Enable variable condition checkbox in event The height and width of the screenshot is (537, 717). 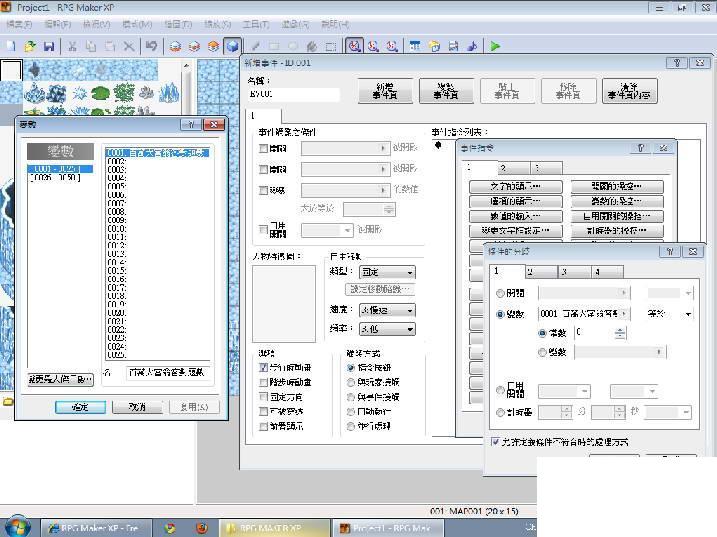pos(263,190)
